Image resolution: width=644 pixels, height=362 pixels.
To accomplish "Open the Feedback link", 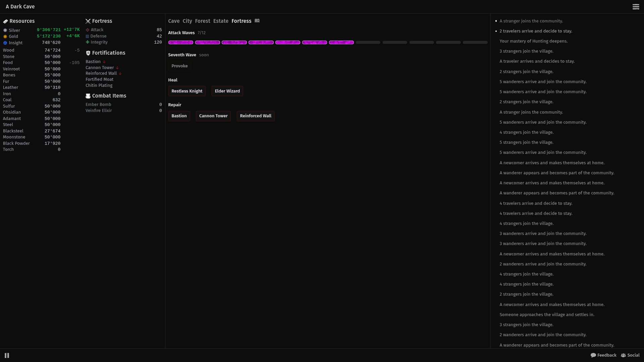I will (x=603, y=355).
